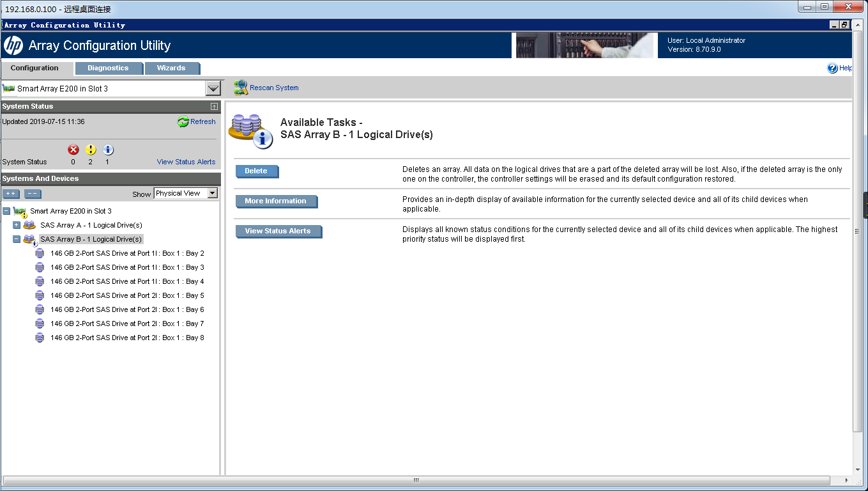Click the large Available Tasks array icon
The height and width of the screenshot is (491, 868).
(252, 130)
